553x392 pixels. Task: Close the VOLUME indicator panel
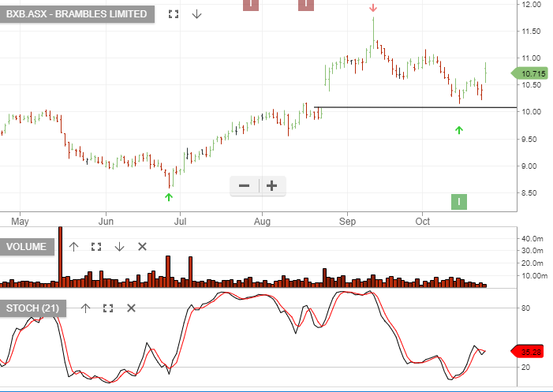[142, 246]
